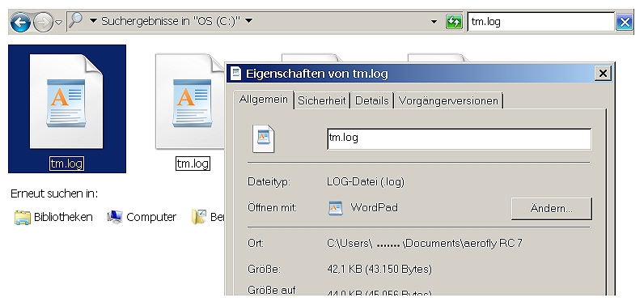
Task: Close the Eigenschaften von tm.log dialog
Action: [603, 74]
